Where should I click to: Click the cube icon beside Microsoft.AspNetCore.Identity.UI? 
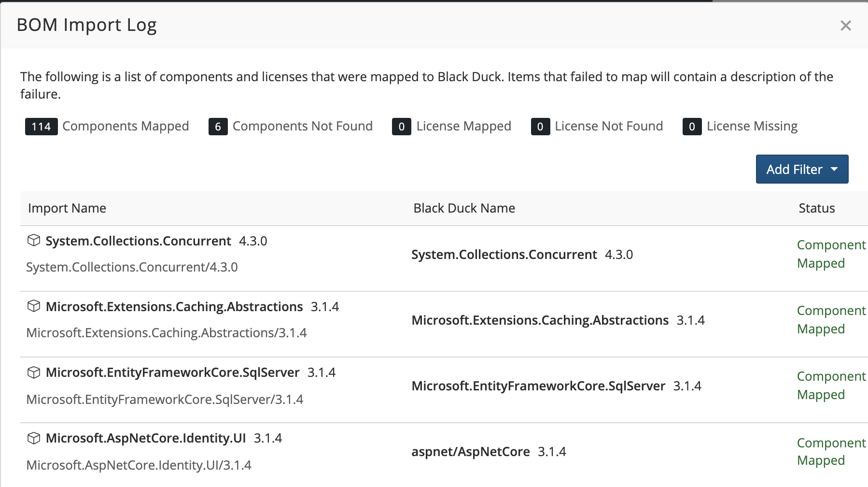pos(34,438)
